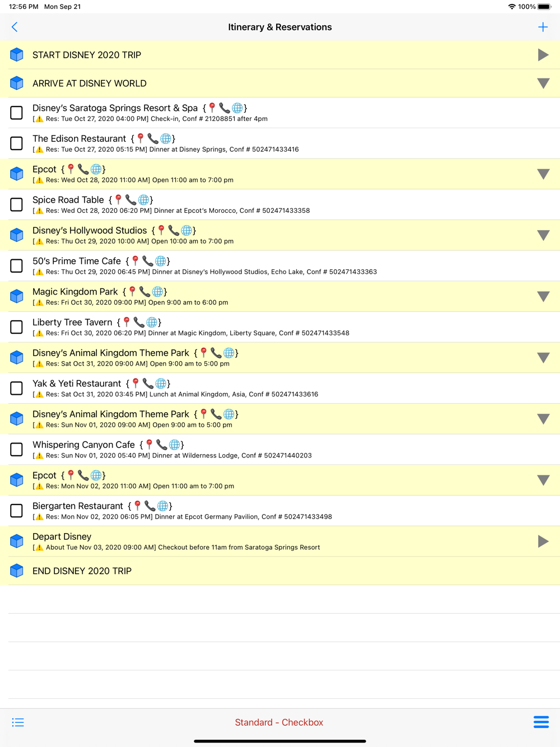Tap the blue cube beside Depart Disney
The height and width of the screenshot is (747, 560).
pyautogui.click(x=17, y=541)
